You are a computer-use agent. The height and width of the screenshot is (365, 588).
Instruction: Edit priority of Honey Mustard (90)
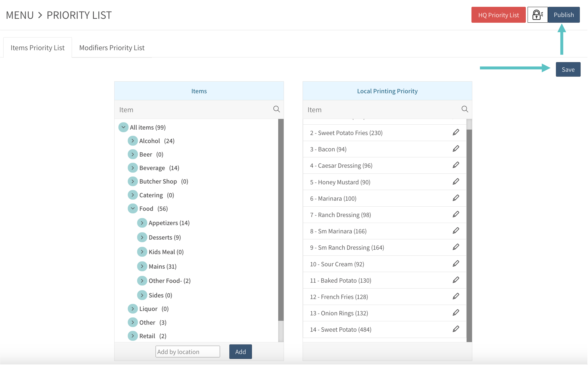point(456,182)
